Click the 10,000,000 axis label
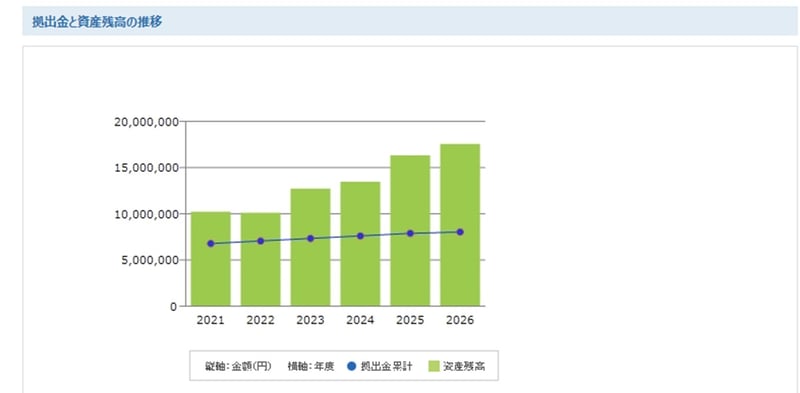 coord(146,214)
